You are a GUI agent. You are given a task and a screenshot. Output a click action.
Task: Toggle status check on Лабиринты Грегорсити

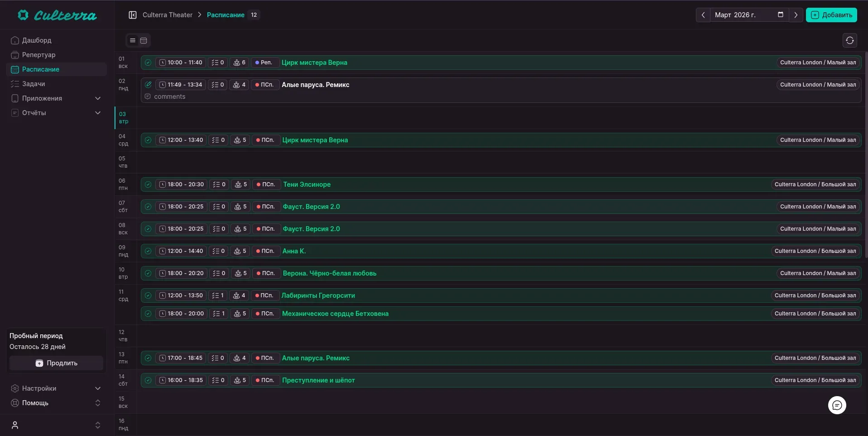coord(148,296)
